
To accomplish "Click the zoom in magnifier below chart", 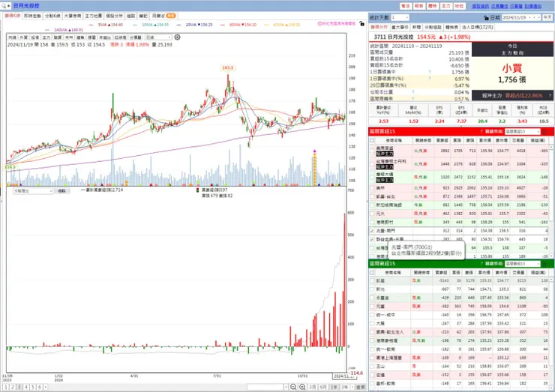I will [302, 387].
